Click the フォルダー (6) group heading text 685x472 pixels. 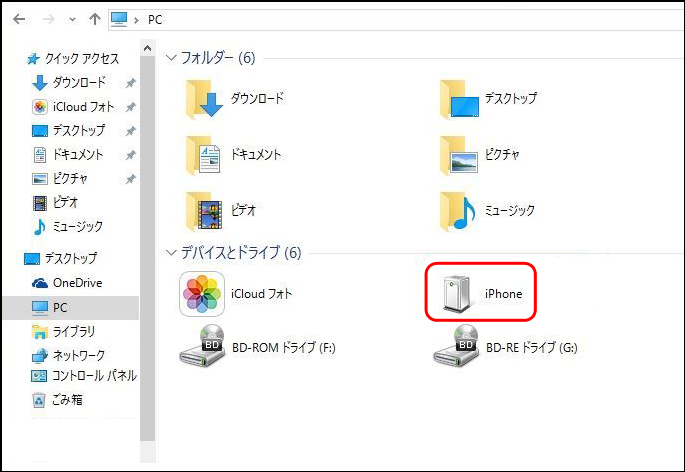pyautogui.click(x=218, y=58)
